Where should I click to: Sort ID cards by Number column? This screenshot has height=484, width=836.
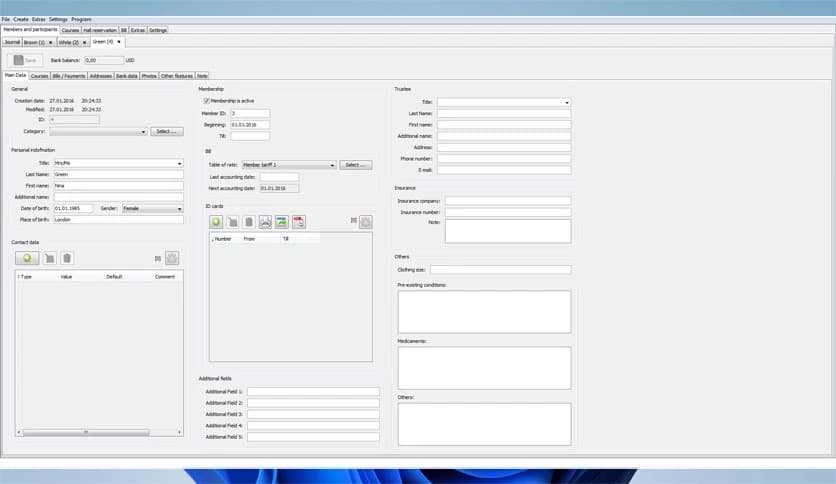coord(223,239)
